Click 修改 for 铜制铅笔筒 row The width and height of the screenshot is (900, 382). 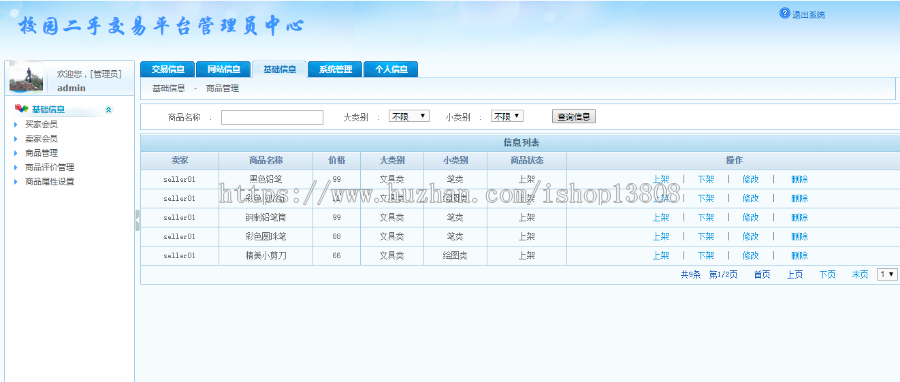click(x=750, y=217)
